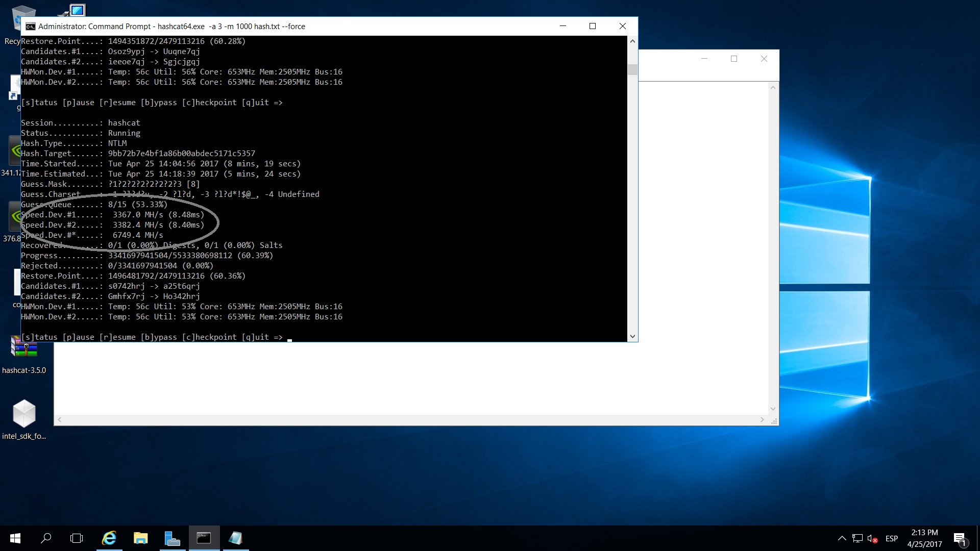The height and width of the screenshot is (551, 980).
Task: Click the taskbar search magnifier icon
Action: 46,538
